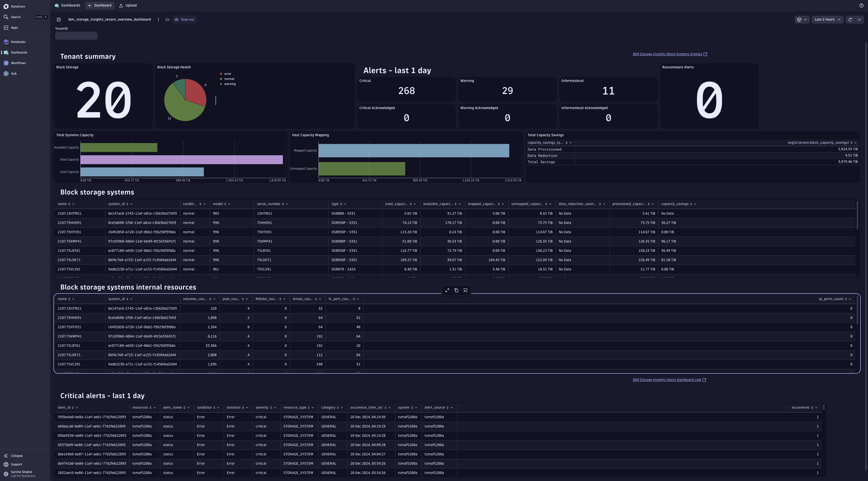This screenshot has height=481, width=868.
Task: Sort critical alerts by alert_id
Action: point(73,408)
